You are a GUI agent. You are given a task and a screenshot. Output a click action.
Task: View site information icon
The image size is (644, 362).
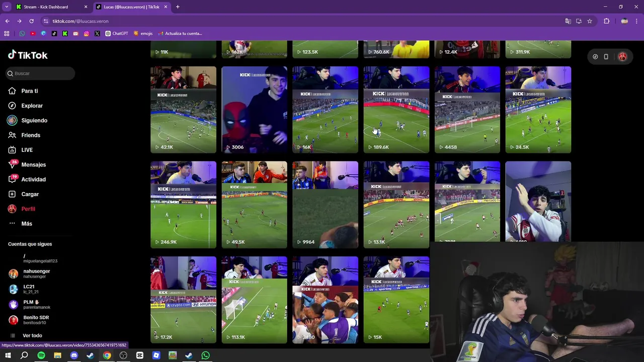[x=46, y=21]
